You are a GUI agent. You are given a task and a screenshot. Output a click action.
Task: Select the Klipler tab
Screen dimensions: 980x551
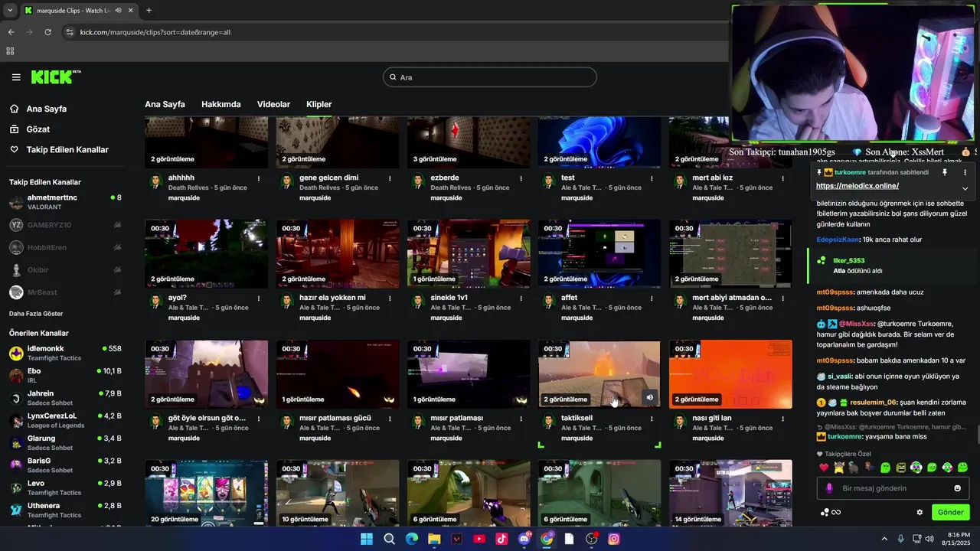point(318,104)
